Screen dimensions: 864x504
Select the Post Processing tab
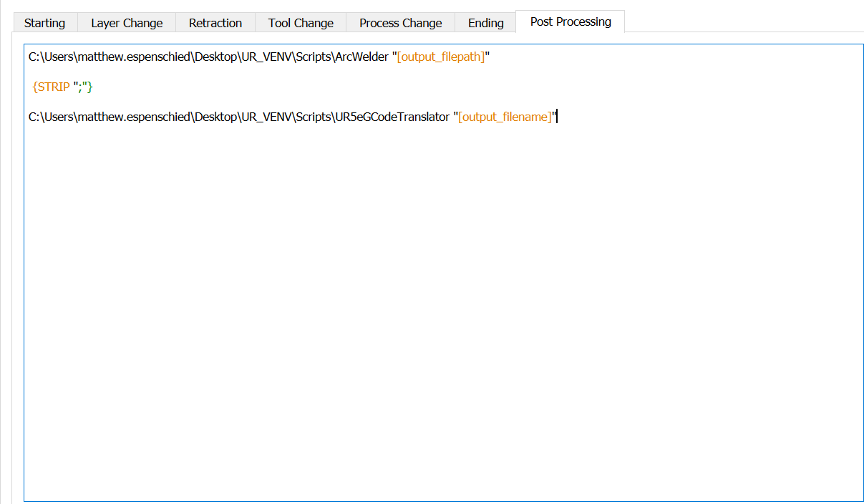click(x=571, y=21)
